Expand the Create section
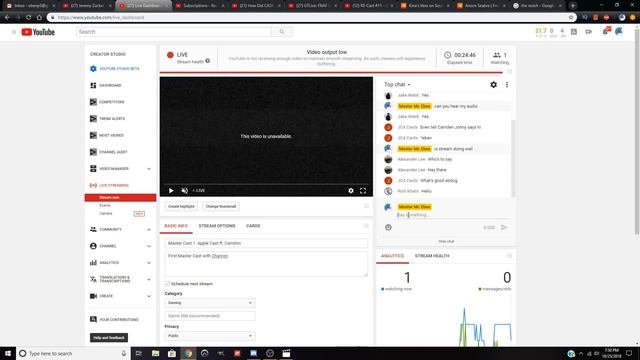This screenshot has width=640, height=360. [x=149, y=296]
